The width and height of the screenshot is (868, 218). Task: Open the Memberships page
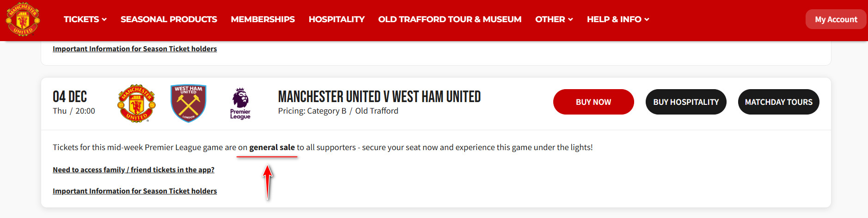[x=263, y=19]
